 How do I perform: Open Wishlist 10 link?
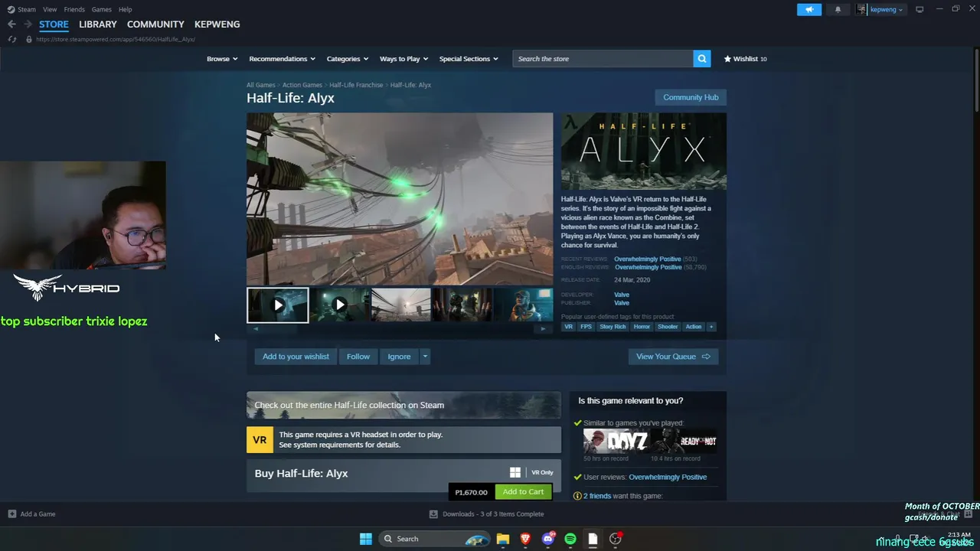pyautogui.click(x=746, y=59)
